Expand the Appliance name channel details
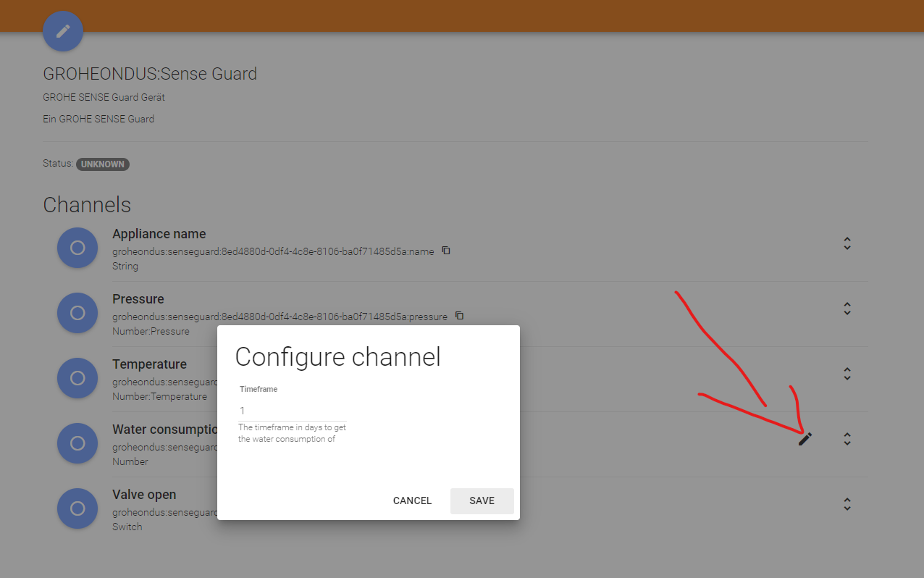This screenshot has width=924, height=578. pyautogui.click(x=847, y=244)
